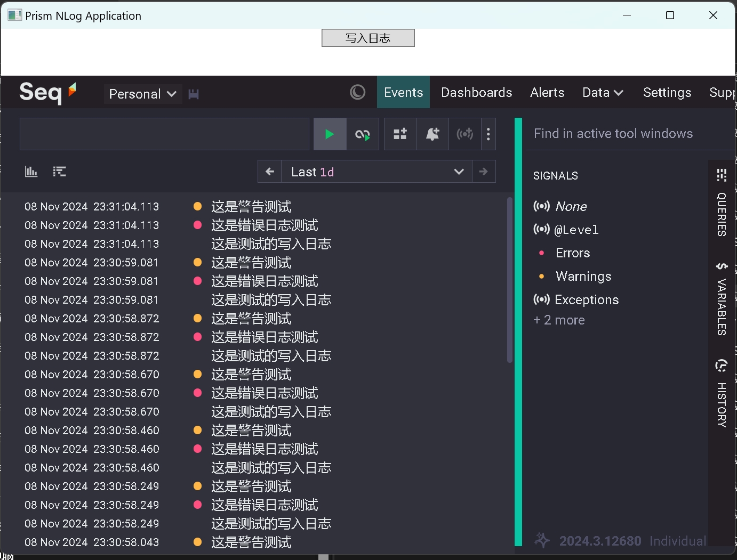Toggle tail/auto-refresh loop button
737x560 pixels.
point(363,134)
